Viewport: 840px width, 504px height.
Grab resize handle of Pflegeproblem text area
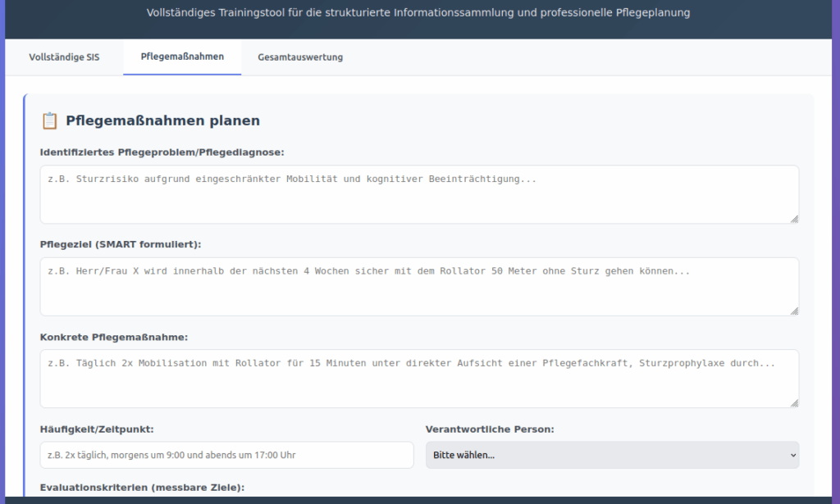(x=794, y=219)
